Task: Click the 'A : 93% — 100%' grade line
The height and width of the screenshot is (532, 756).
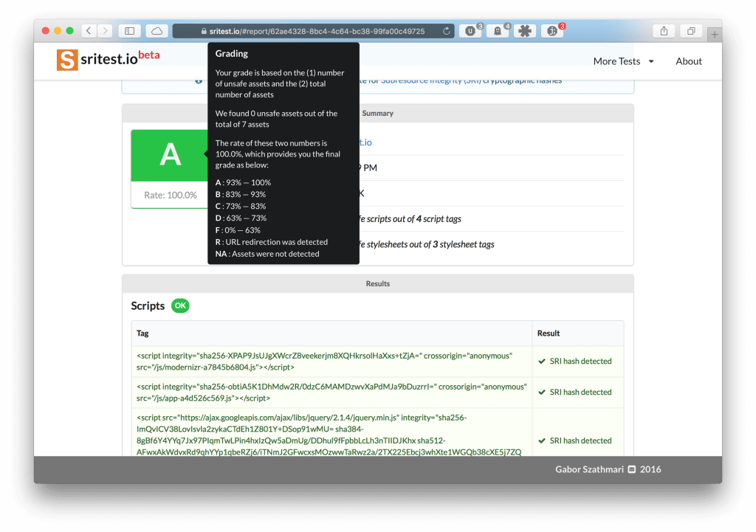Action: click(243, 183)
